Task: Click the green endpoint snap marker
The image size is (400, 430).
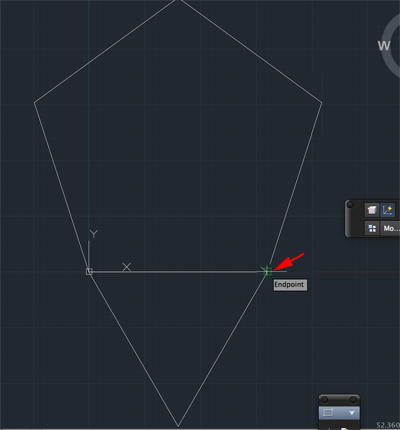Action: pos(268,272)
